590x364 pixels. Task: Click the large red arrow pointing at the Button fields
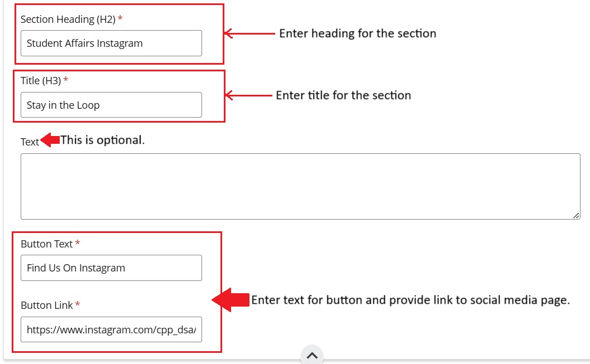(230, 300)
